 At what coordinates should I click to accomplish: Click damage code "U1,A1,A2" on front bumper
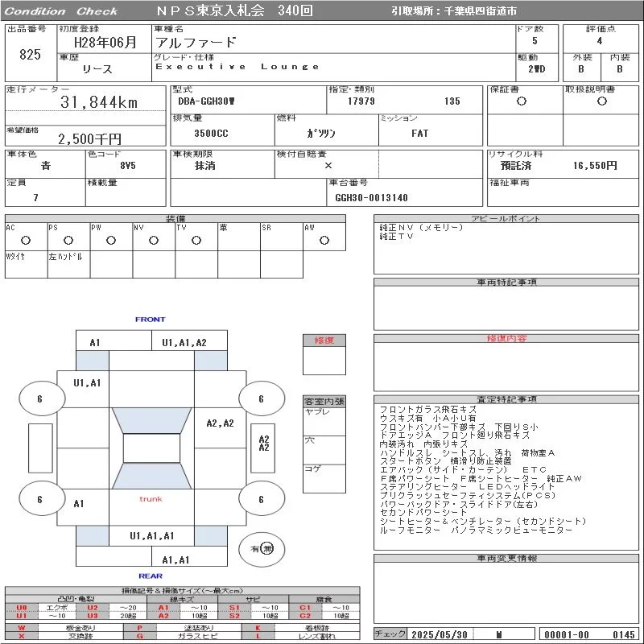(184, 343)
